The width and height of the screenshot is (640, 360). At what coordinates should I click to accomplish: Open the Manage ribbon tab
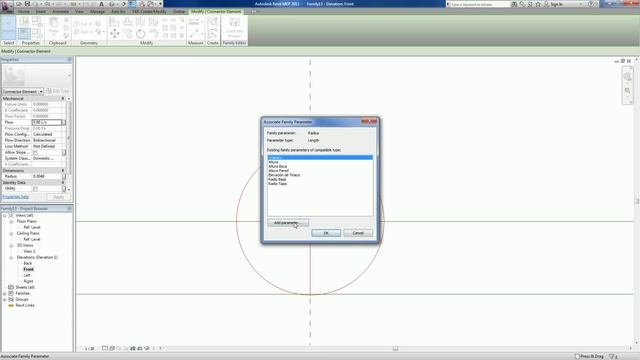[x=97, y=11]
